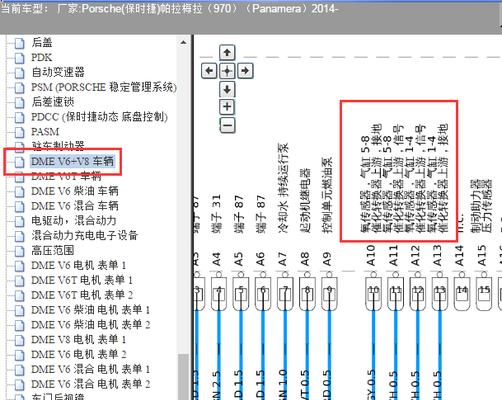Screen dimensions: 502x400
Task: Click the document icon beside PDK
Action: coord(20,58)
